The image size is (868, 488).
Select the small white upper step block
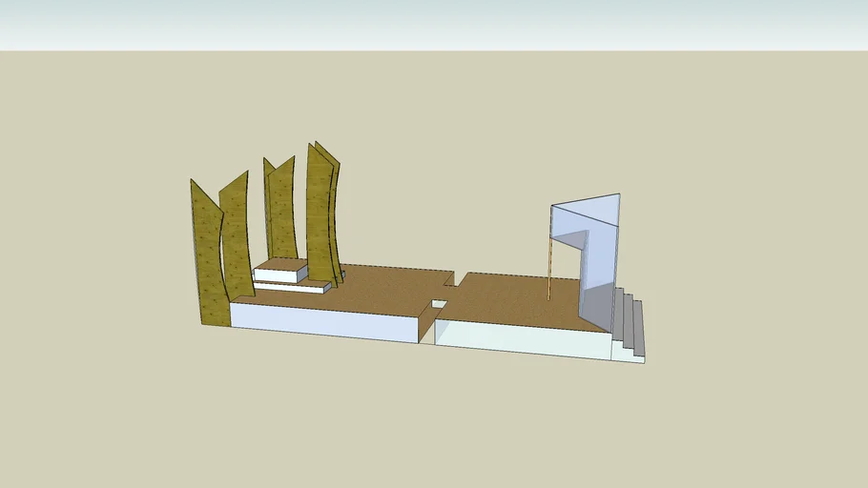[278, 274]
